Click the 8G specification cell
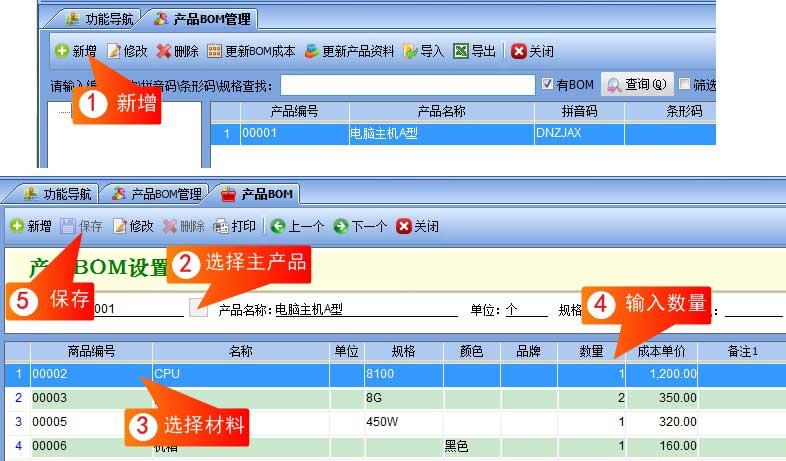Screen dimensions: 786x461 point(404,398)
